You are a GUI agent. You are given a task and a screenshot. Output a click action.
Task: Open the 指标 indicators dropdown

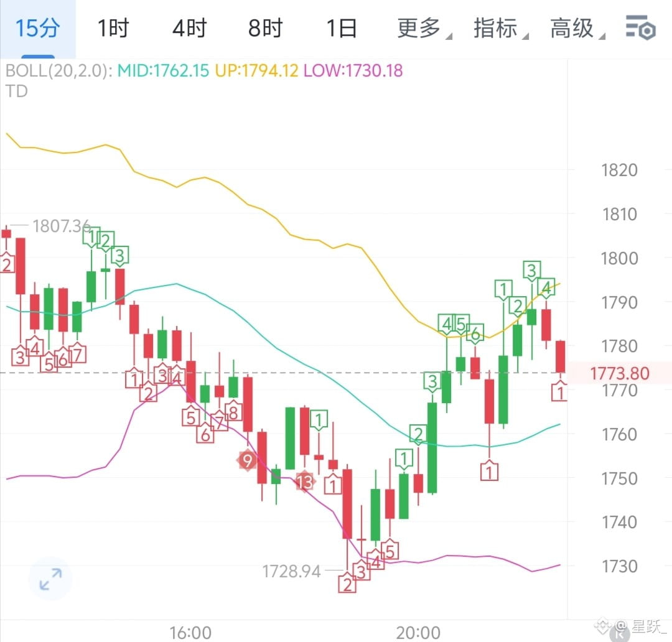point(500,29)
